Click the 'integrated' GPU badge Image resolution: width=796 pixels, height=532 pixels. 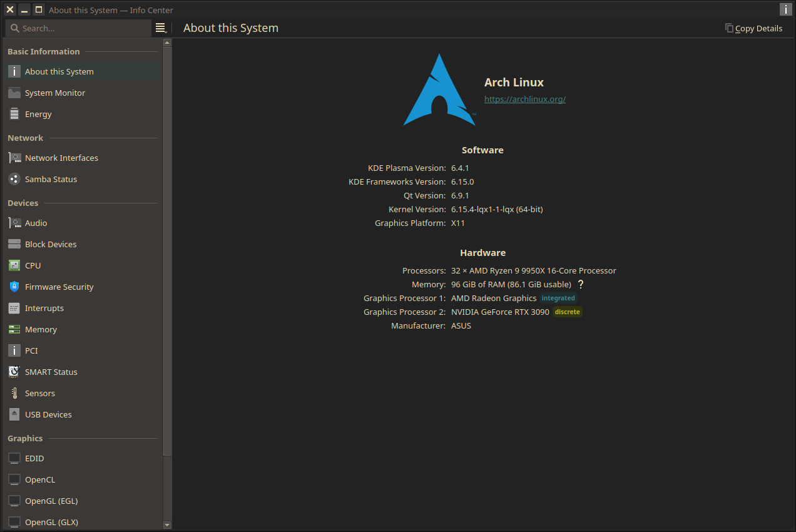(558, 298)
